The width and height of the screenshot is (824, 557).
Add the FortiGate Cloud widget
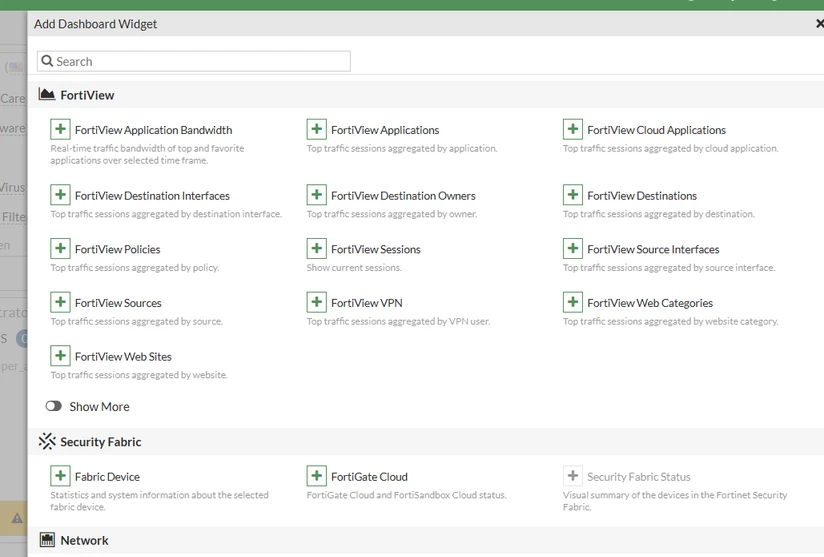pyautogui.click(x=316, y=476)
